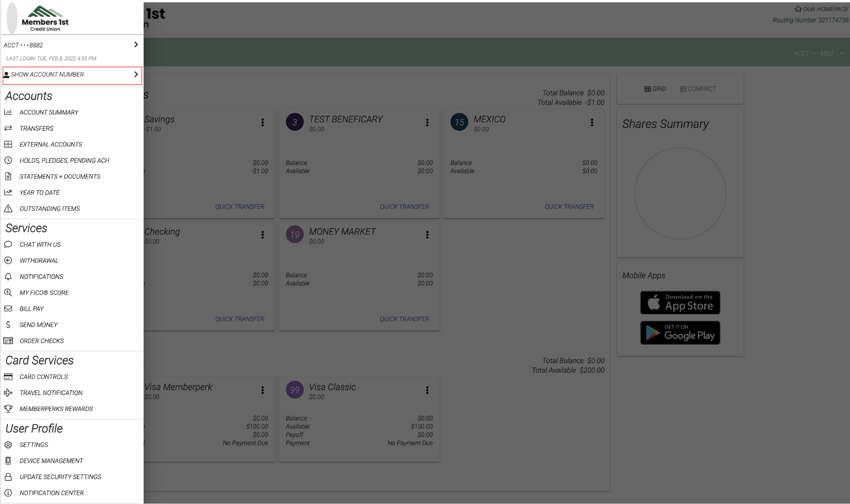Click Quick Transfer on Money Market card
850x504 pixels.
tap(404, 319)
